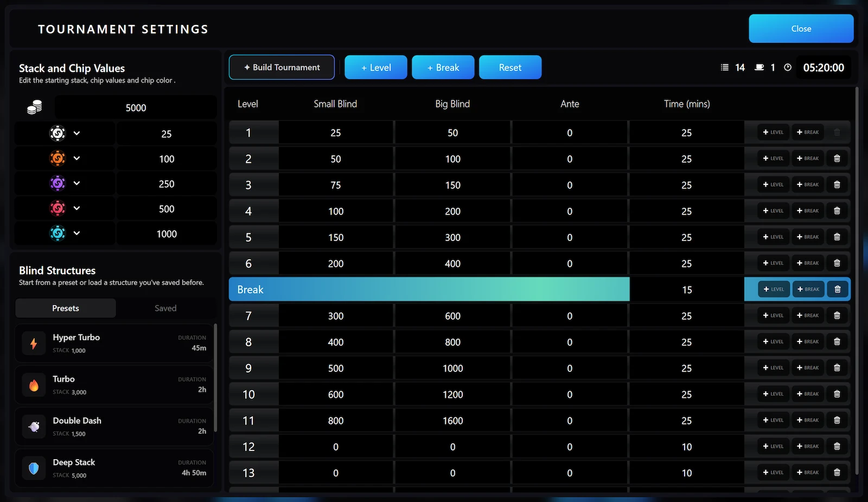Delete level 2 with its trash icon

[837, 158]
